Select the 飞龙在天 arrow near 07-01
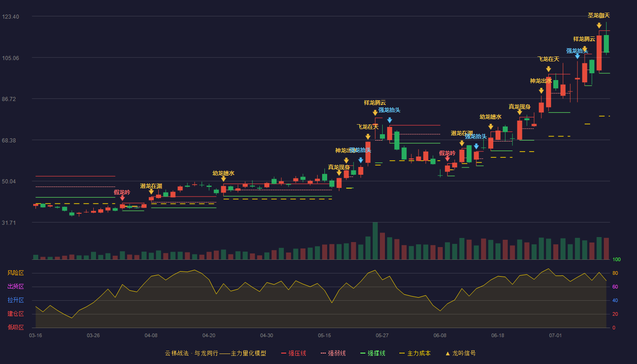This screenshot has width=637, height=364. click(548, 69)
